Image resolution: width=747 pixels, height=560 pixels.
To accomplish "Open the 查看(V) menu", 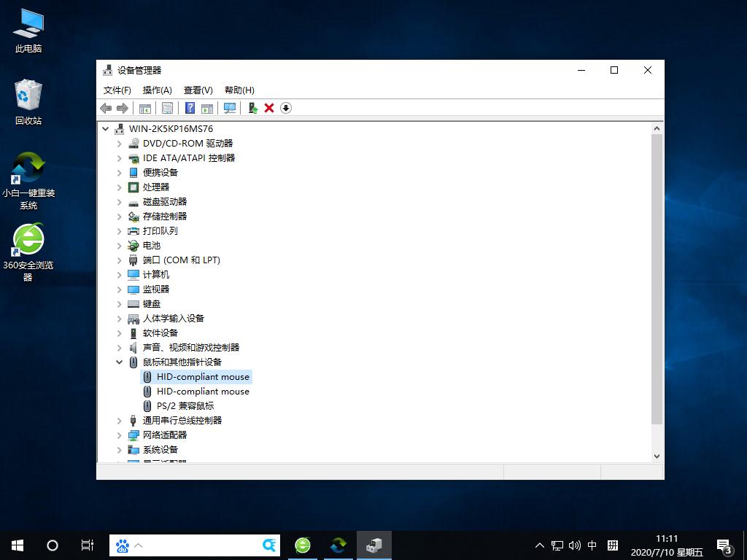I will click(196, 90).
